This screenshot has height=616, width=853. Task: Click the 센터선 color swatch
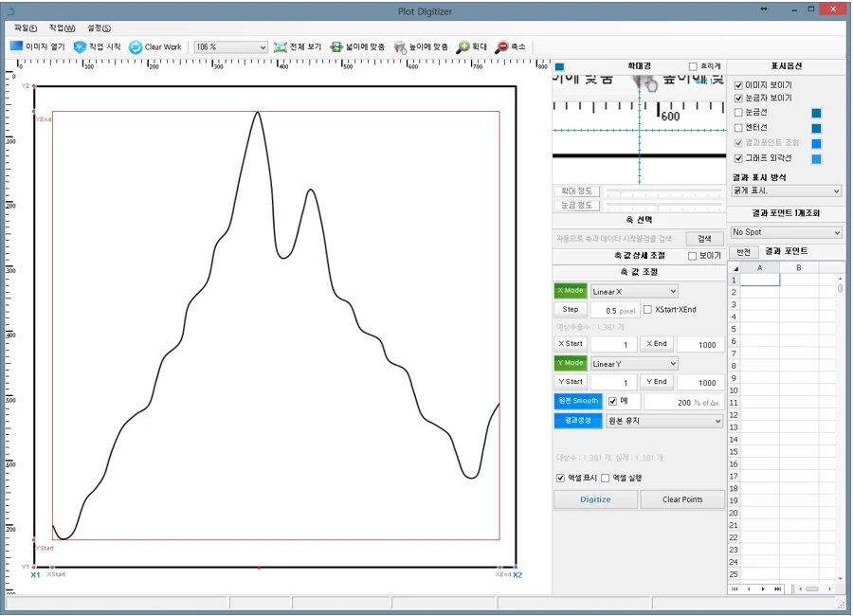tap(816, 129)
